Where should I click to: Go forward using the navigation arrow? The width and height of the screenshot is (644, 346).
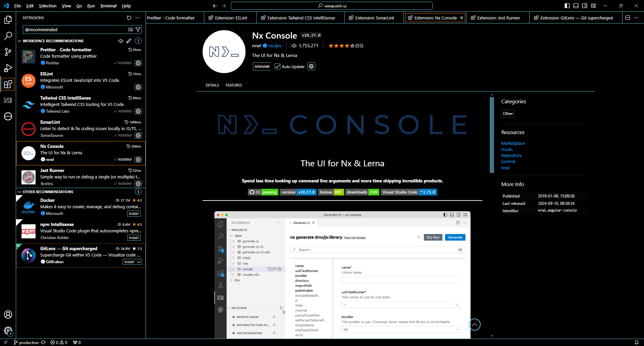pos(224,6)
